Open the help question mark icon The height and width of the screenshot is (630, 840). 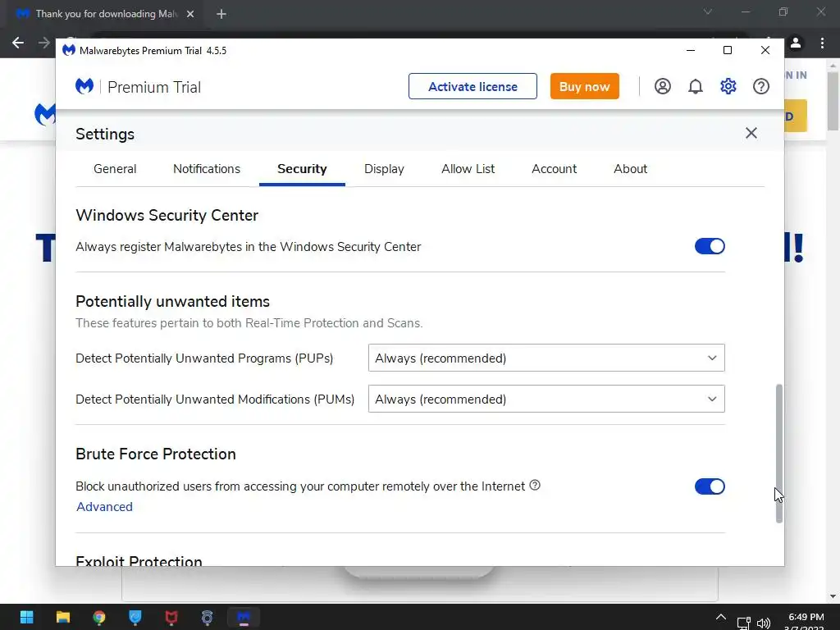761,86
